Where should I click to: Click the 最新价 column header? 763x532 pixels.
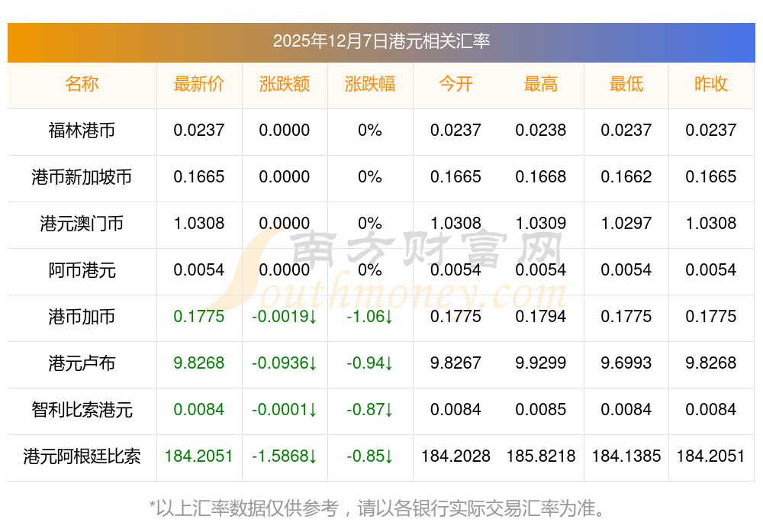pos(199,84)
